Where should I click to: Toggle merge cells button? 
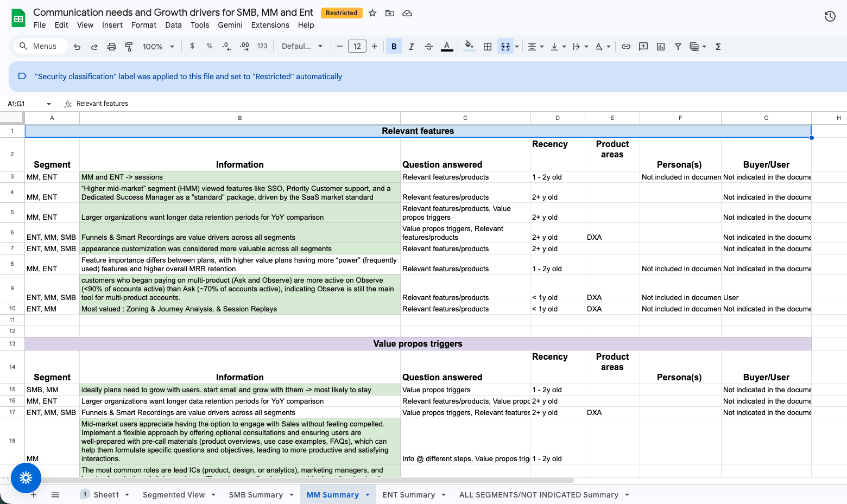(505, 47)
